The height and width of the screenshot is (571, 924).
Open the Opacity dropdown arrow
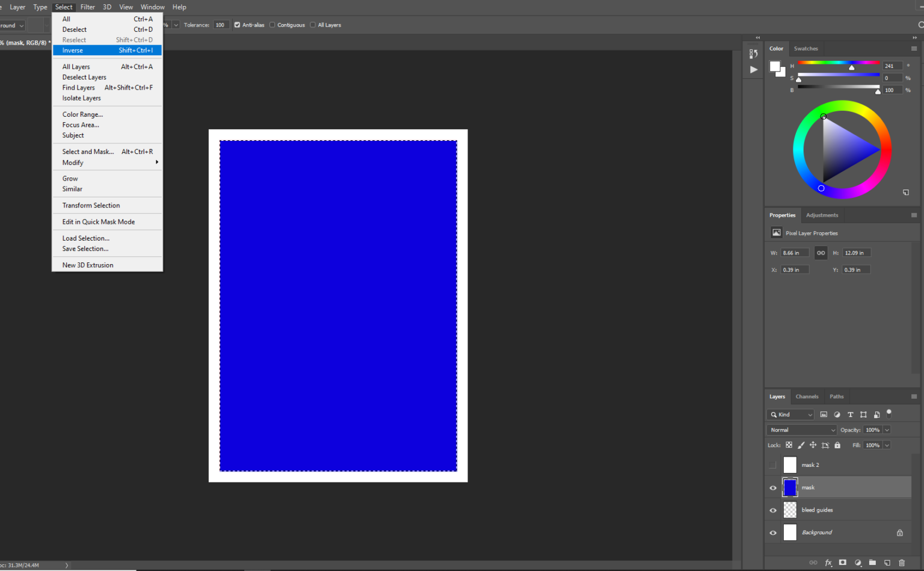[889, 430]
